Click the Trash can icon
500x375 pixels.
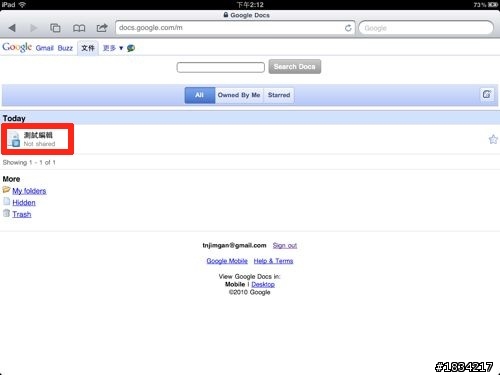coord(6,213)
